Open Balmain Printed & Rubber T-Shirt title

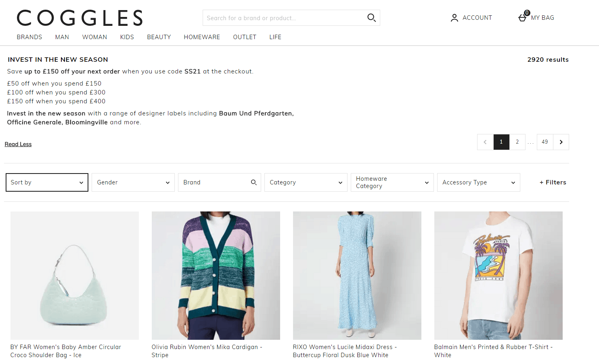tap(494, 351)
